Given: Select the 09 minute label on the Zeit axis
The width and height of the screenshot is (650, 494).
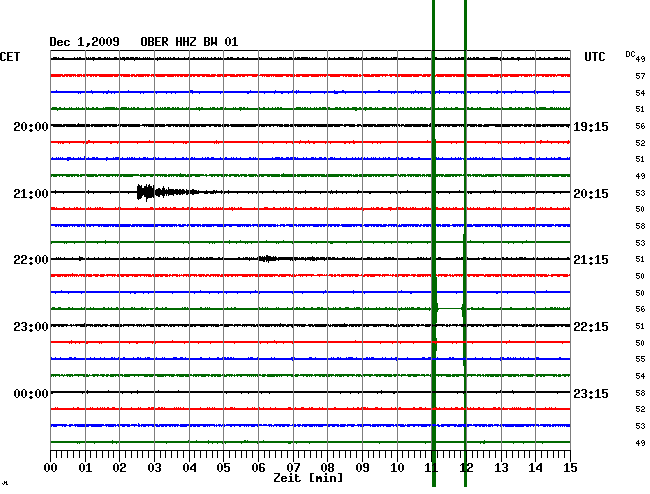Looking at the screenshot, I should pyautogui.click(x=362, y=468).
